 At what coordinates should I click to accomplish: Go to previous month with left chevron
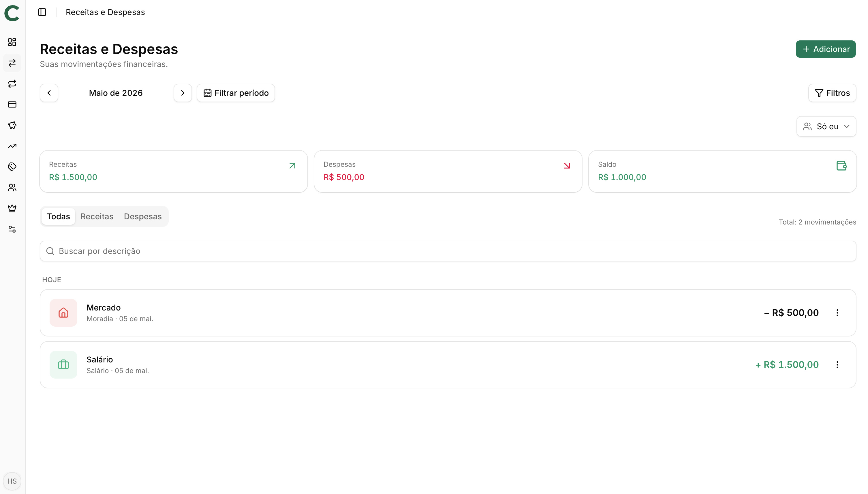49,93
